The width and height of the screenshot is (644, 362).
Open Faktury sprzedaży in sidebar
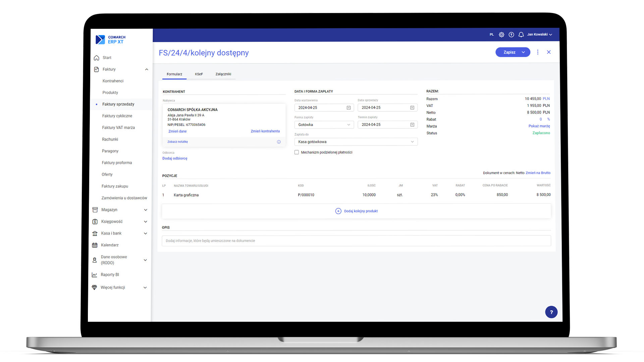coord(118,104)
